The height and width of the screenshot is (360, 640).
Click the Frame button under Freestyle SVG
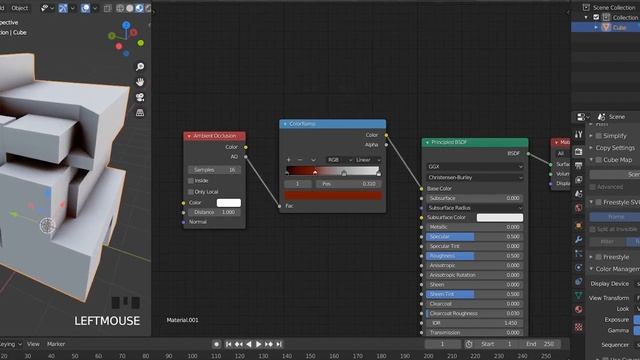pos(615,216)
